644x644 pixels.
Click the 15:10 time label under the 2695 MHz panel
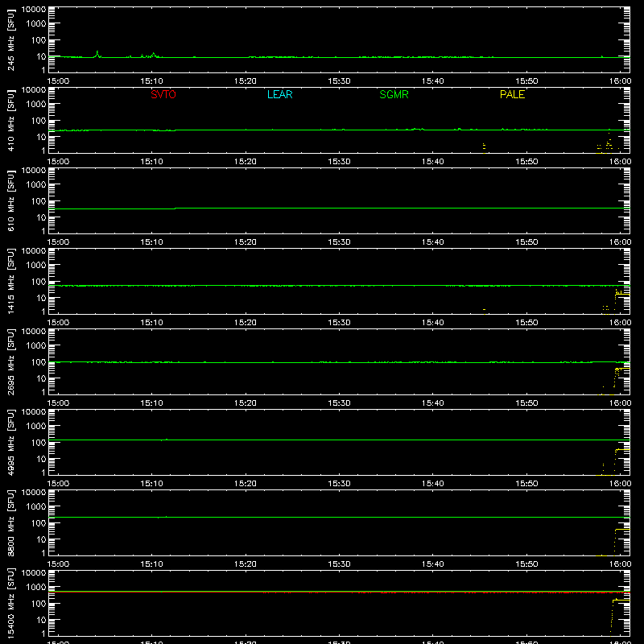[x=151, y=403]
